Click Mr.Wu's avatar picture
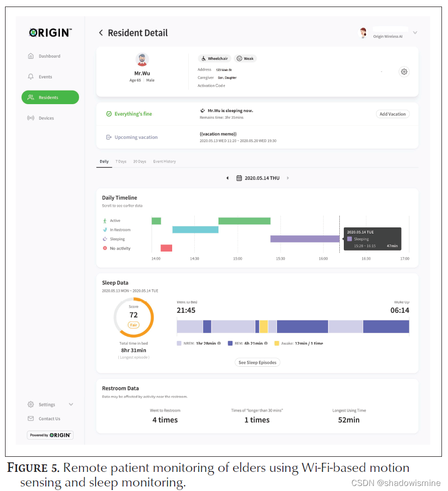The width and height of the screenshot is (448, 491). tap(142, 59)
